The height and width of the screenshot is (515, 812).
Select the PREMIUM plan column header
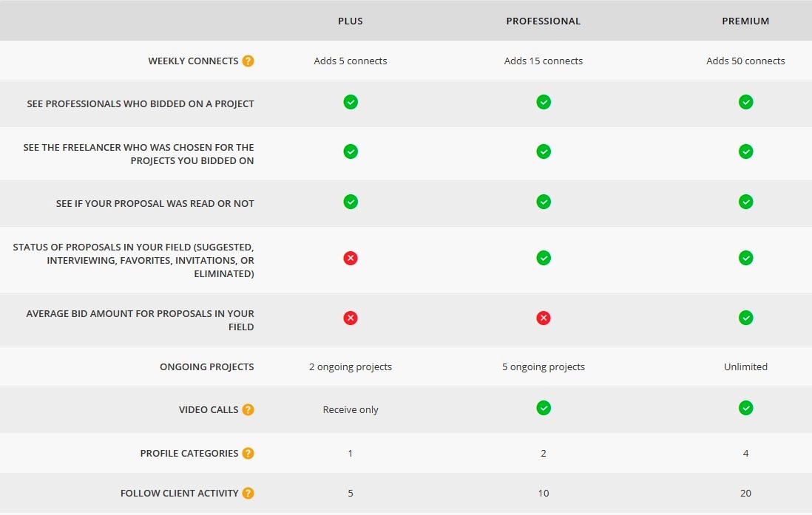[x=745, y=21]
